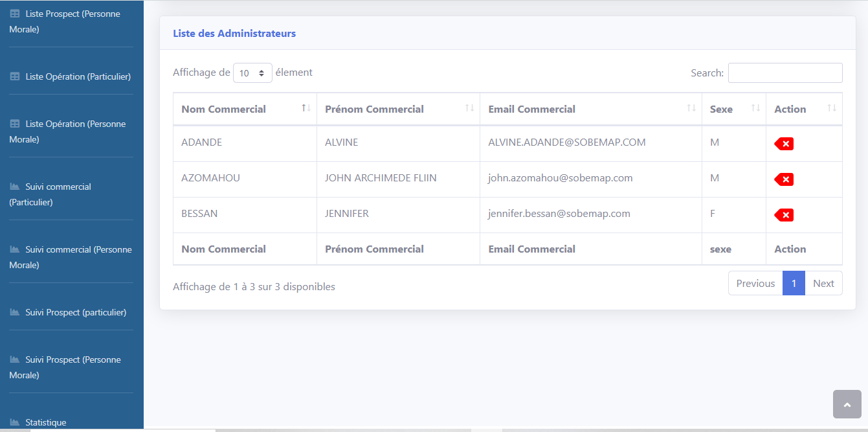Image resolution: width=868 pixels, height=432 pixels.
Task: Open Liste Opération (Particulier) in sidebar
Action: pyautogui.click(x=71, y=76)
